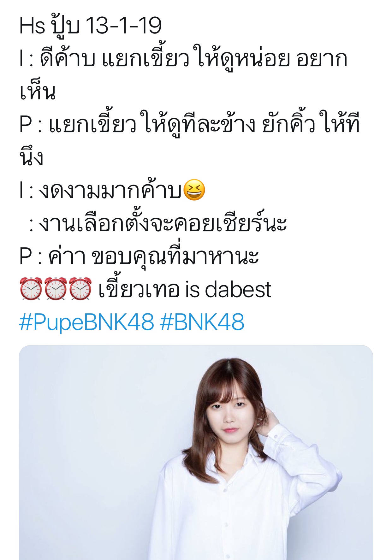Click the line 'งานเลือกตั้งจะคอยเชียร์นะ'
Viewport: 392px width, 560px height.
click(x=163, y=223)
